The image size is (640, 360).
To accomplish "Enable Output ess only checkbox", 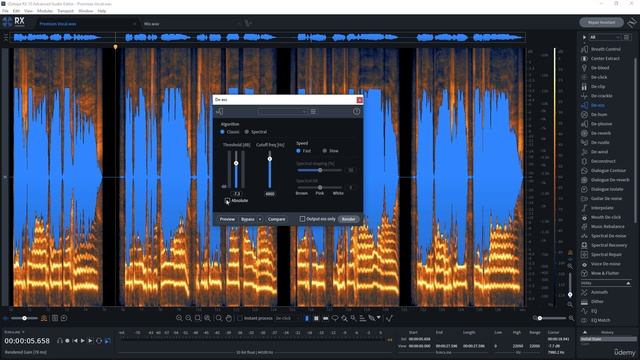I will [302, 219].
